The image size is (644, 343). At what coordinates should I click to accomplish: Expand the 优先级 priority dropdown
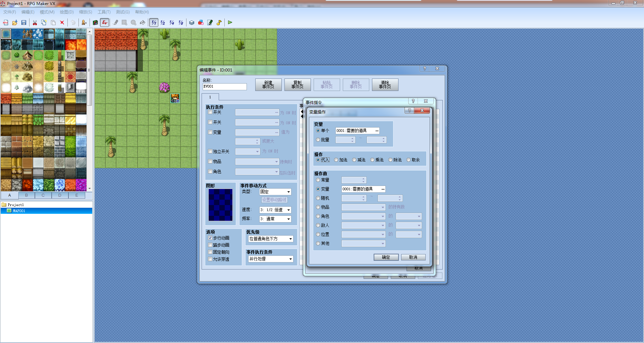(271, 239)
